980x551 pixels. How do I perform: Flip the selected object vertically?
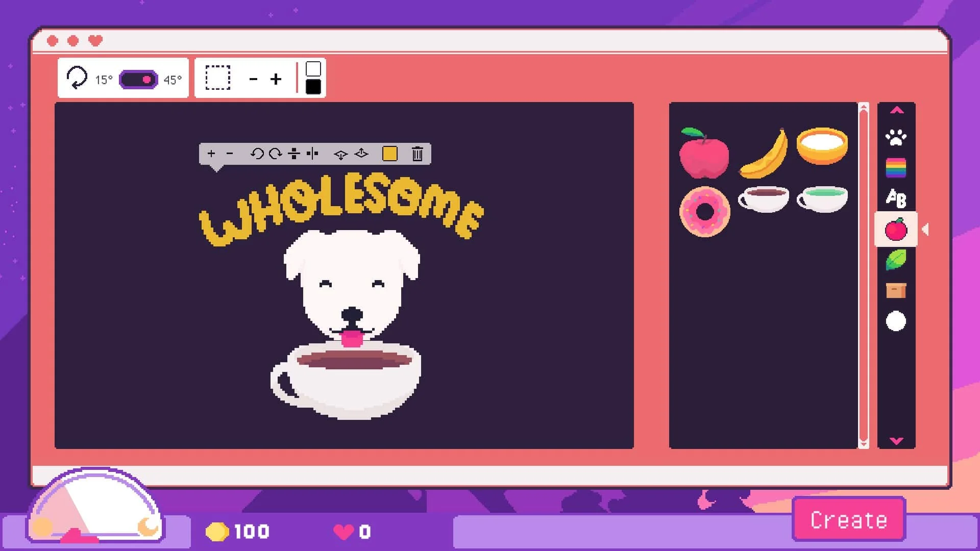pyautogui.click(x=294, y=154)
